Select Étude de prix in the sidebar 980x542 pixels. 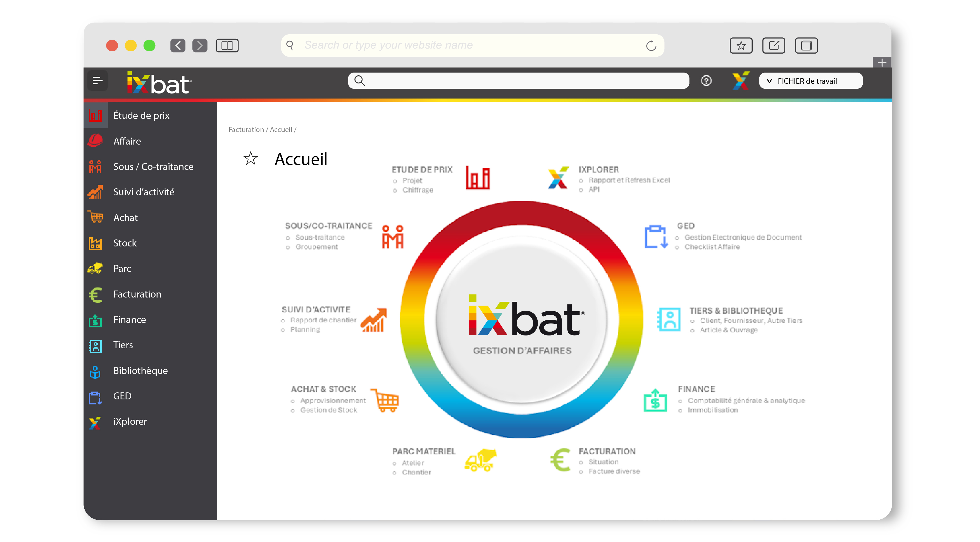pyautogui.click(x=141, y=115)
